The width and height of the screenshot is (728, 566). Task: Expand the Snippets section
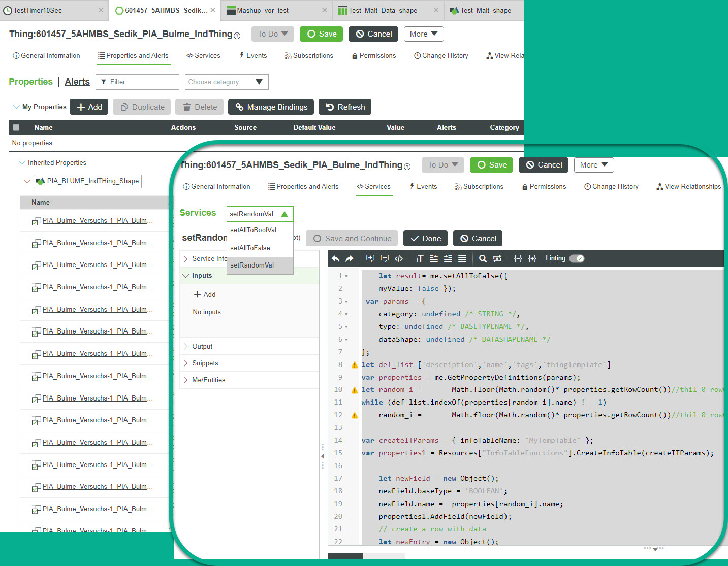point(205,363)
